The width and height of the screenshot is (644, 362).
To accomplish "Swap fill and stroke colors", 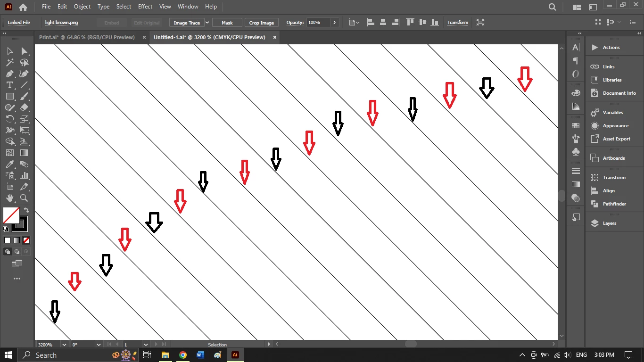I will pyautogui.click(x=26, y=210).
